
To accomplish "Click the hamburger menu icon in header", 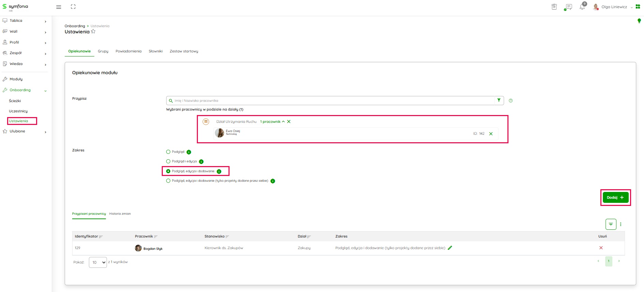I will [59, 7].
